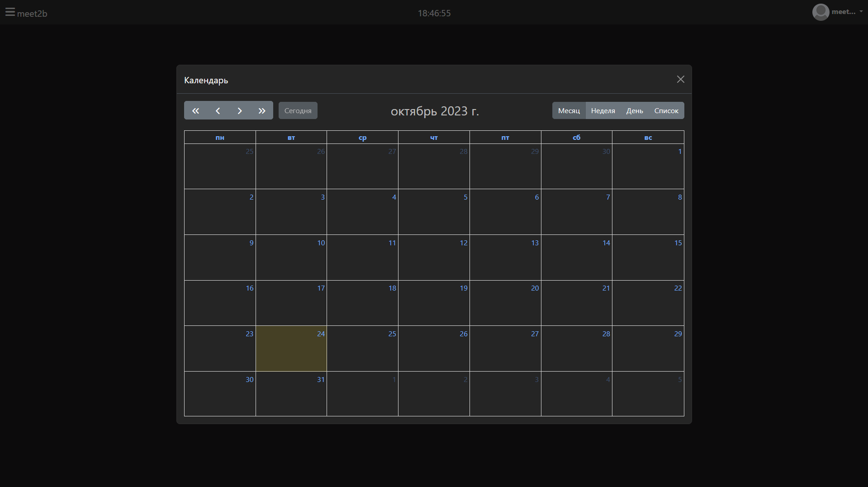This screenshot has height=487, width=868.
Task: Open the hamburger menu next to meet2b
Action: pos(10,12)
